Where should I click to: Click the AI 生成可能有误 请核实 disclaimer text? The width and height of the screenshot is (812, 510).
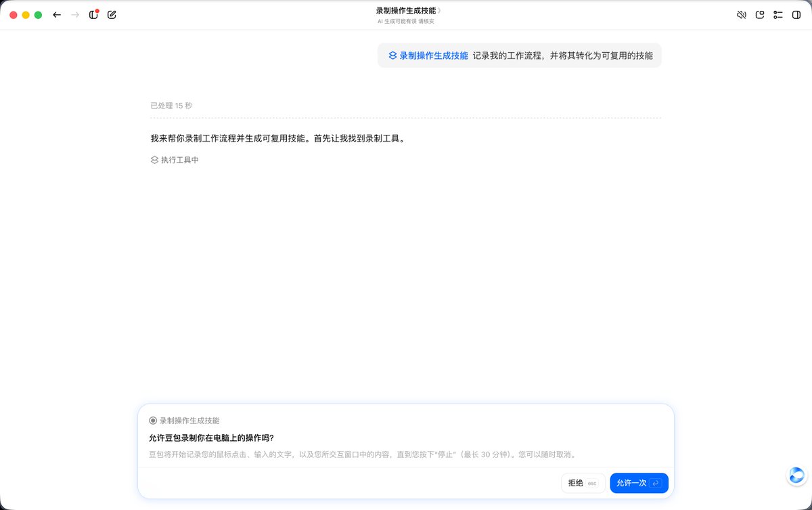(406, 21)
